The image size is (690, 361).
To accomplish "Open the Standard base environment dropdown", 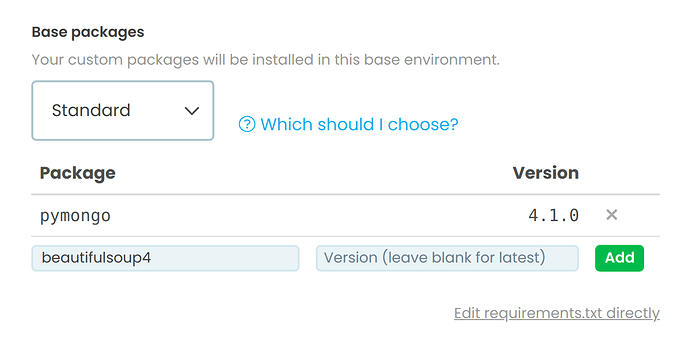I will [x=123, y=111].
